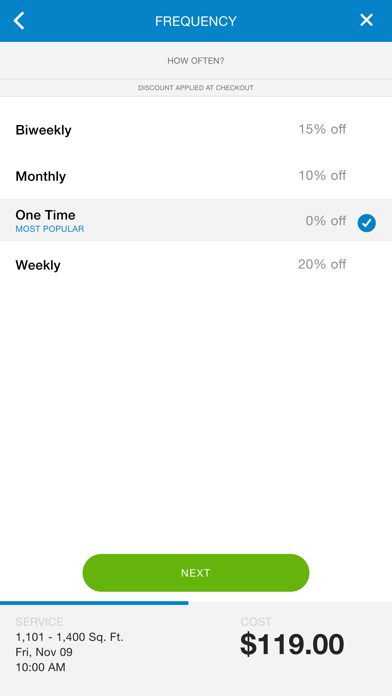Click the 0% off discount label
Screen dimensions: 392x696
tap(325, 221)
